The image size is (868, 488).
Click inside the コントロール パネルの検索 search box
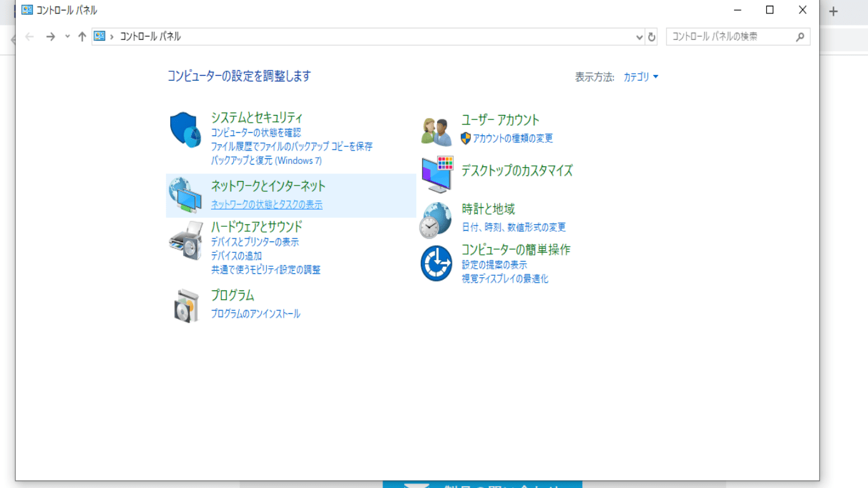point(731,37)
